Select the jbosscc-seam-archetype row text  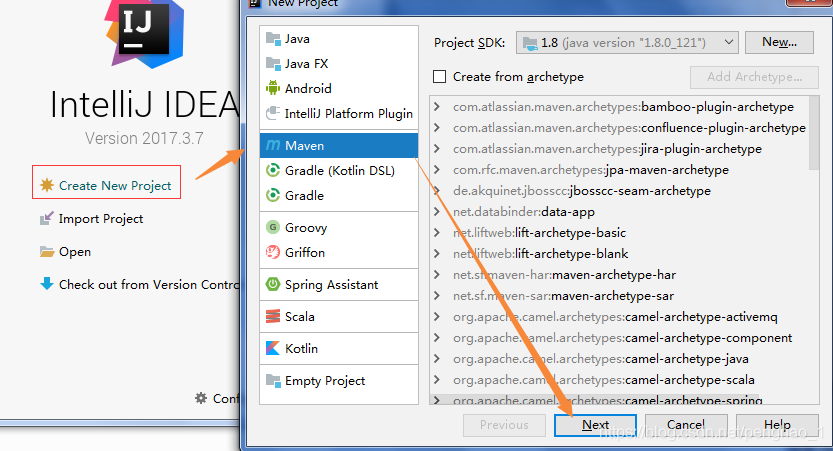click(582, 191)
